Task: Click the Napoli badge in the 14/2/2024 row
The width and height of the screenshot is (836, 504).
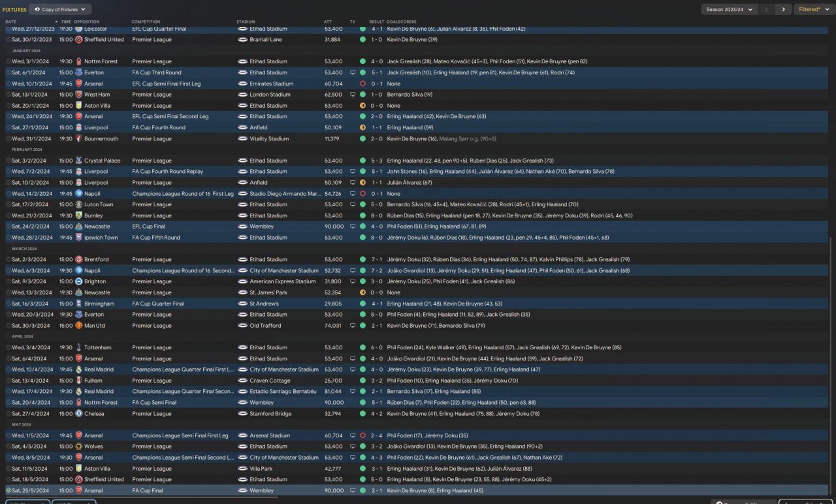Action: tap(78, 194)
